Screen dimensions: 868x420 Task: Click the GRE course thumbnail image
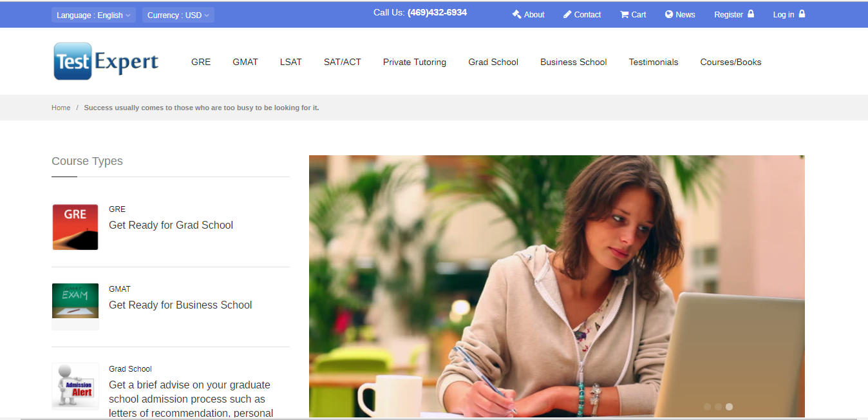point(75,227)
